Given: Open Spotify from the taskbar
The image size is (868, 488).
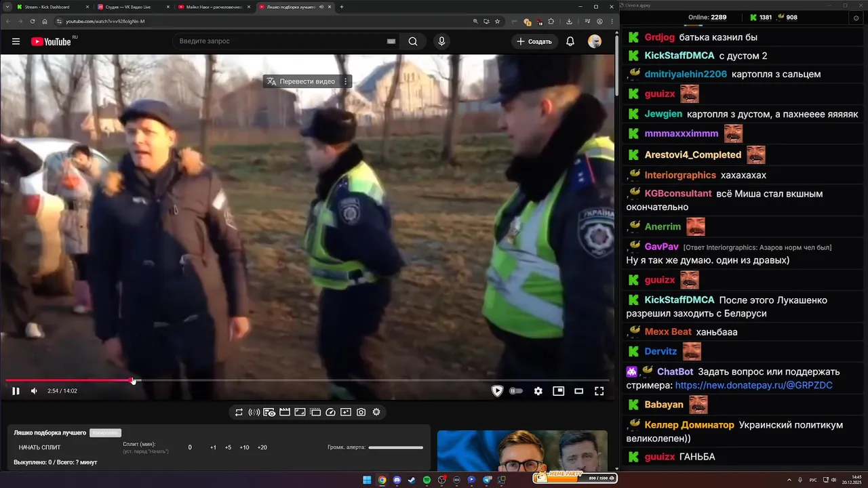Looking at the screenshot, I should (x=427, y=480).
